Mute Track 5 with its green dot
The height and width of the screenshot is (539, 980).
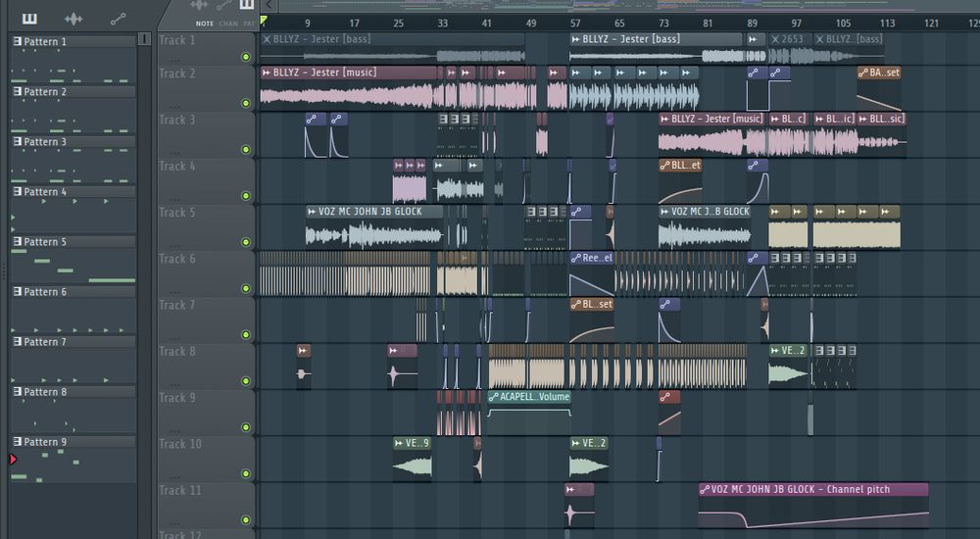tap(246, 242)
